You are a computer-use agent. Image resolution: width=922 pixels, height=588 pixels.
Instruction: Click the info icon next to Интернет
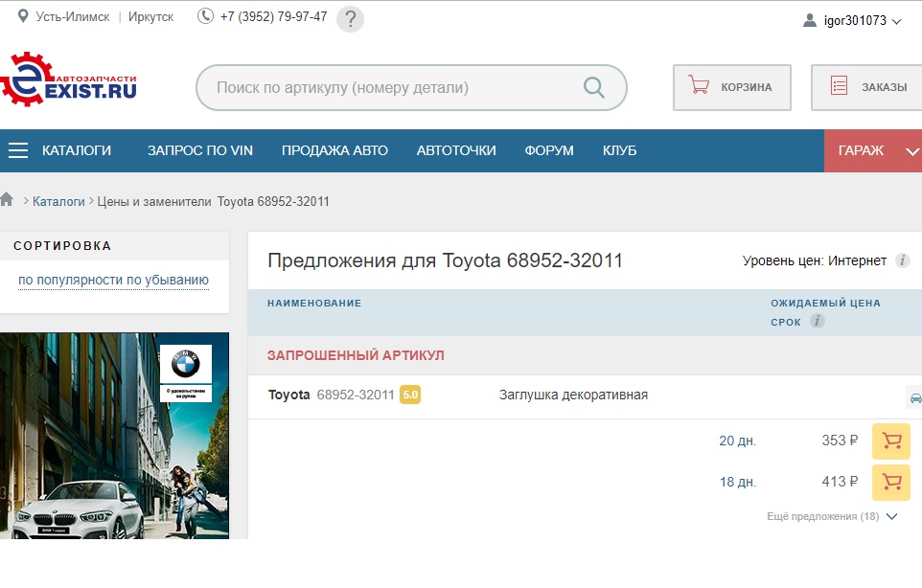pos(902,260)
